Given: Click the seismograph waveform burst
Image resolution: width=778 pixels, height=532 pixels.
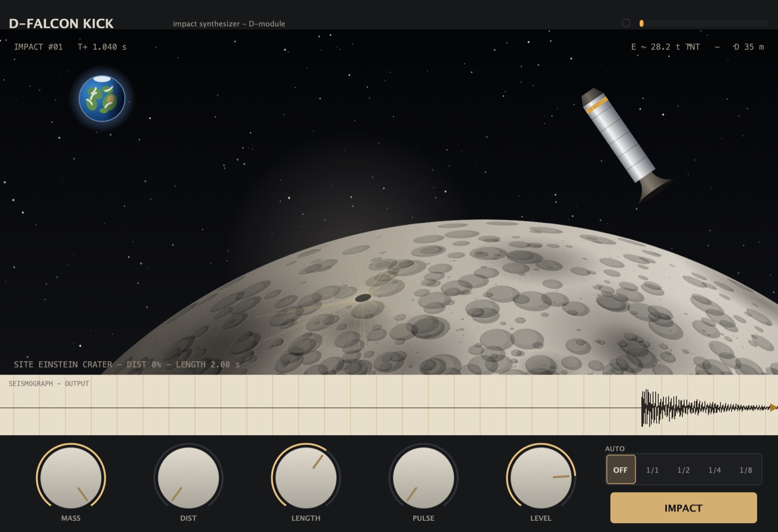Looking at the screenshot, I should pyautogui.click(x=705, y=408).
